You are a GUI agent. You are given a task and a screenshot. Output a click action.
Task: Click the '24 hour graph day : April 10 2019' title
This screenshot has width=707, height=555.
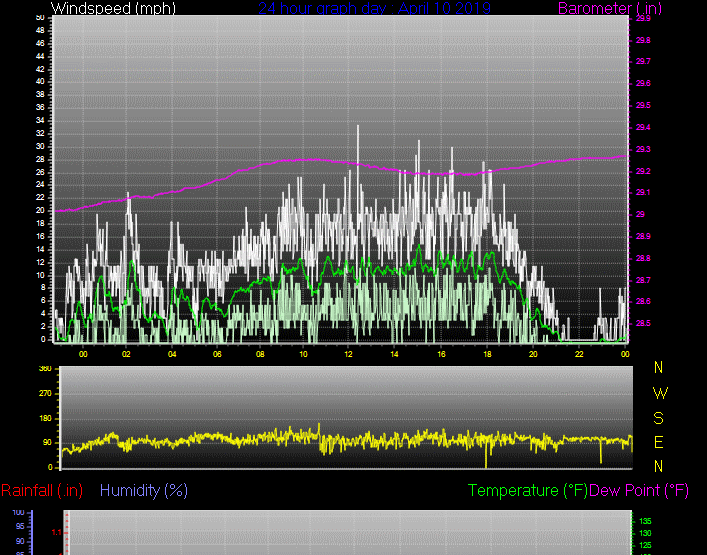click(374, 8)
